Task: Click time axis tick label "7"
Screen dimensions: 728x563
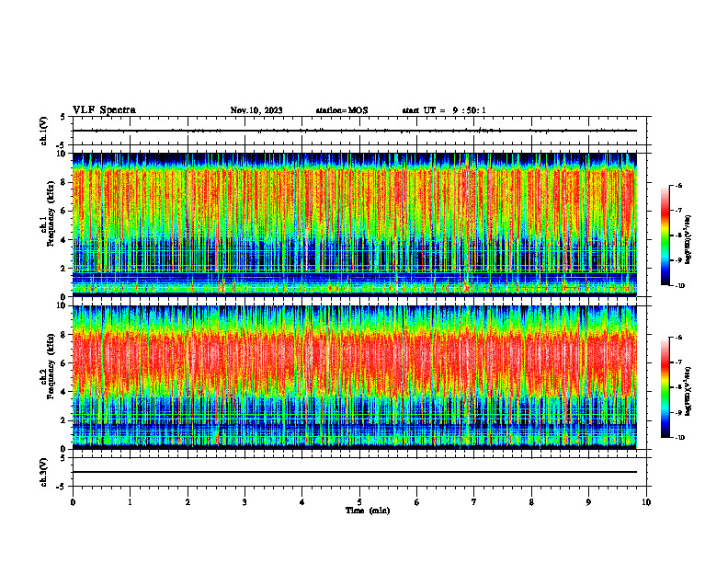Action: pyautogui.click(x=474, y=502)
